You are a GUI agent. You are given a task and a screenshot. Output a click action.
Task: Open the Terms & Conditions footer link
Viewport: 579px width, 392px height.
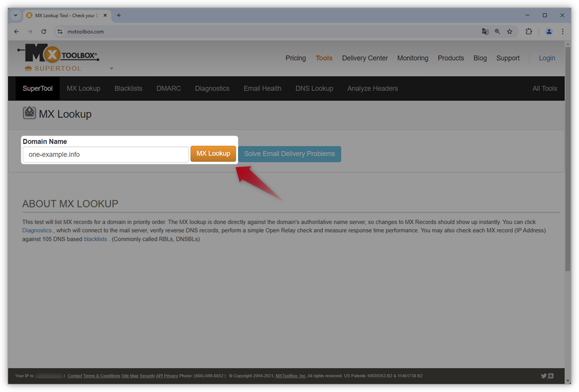101,376
